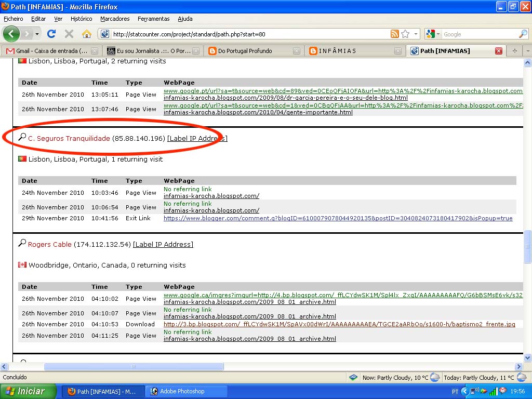The image size is (532, 399).
Task: Click the vertical scrollbar up arrow
Action: click(x=528, y=62)
